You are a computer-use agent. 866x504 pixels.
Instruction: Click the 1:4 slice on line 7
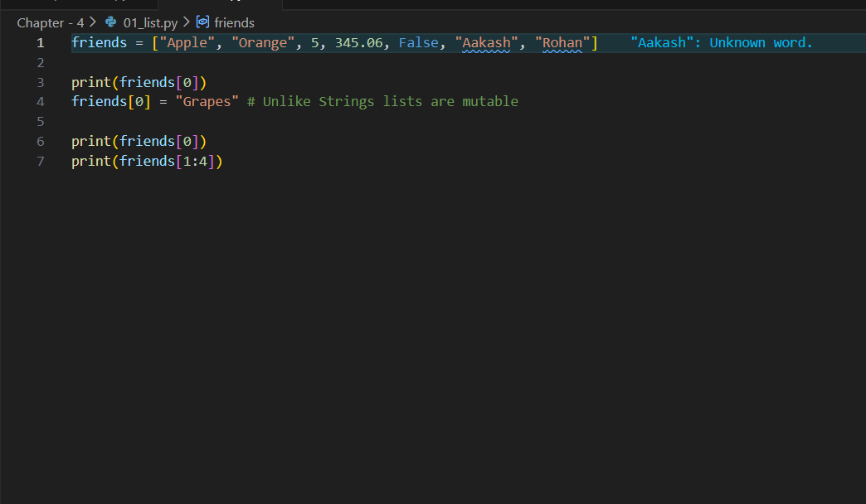[195, 161]
